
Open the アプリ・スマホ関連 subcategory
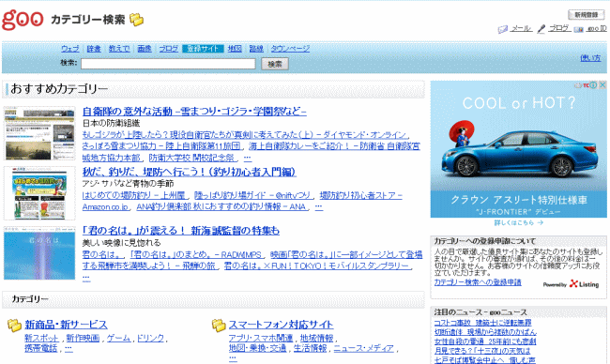pyautogui.click(x=260, y=339)
